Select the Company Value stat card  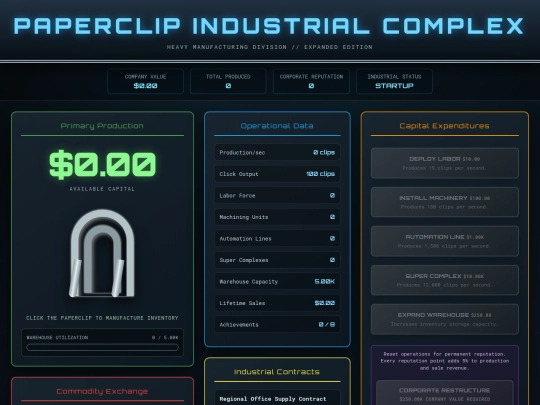point(145,81)
